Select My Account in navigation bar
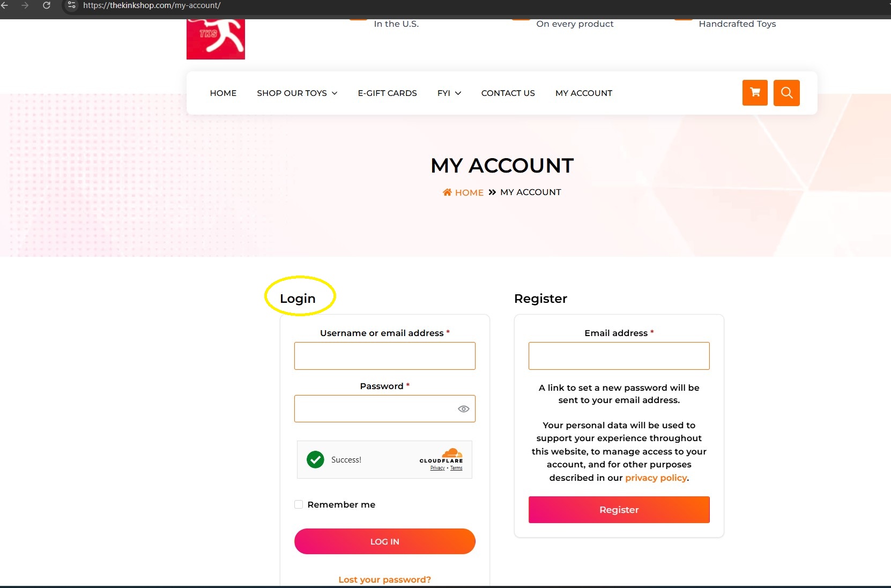 click(584, 93)
